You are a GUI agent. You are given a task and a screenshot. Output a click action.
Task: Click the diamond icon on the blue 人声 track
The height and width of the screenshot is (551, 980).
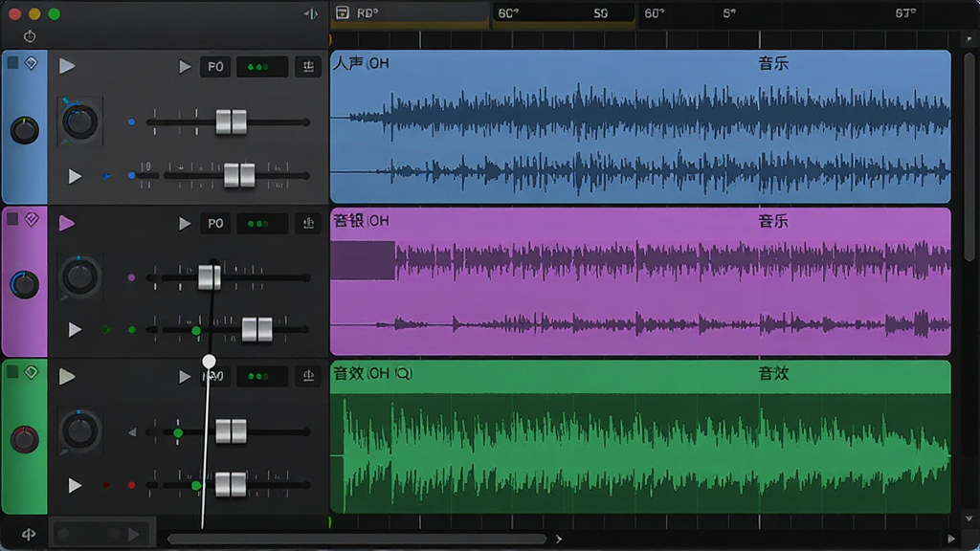32,63
